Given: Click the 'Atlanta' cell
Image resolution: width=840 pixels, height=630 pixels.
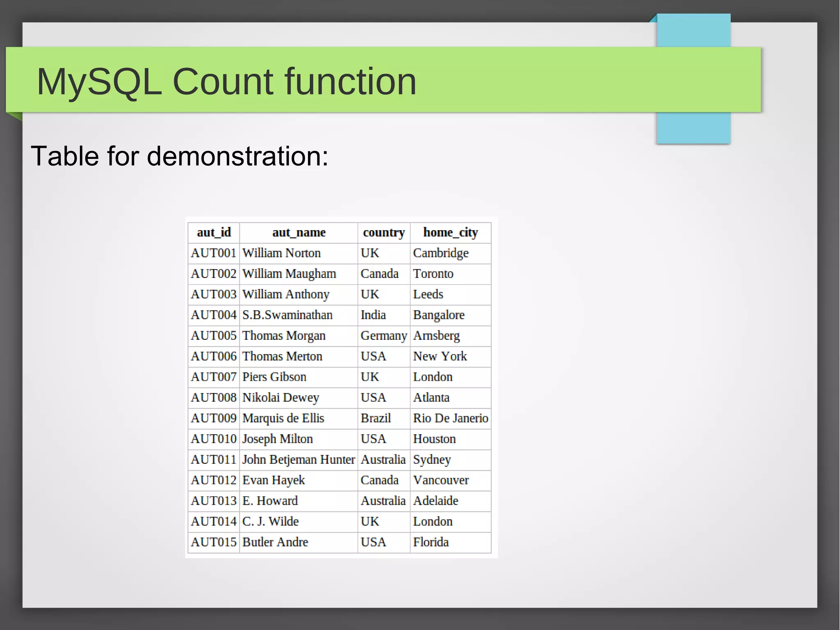Looking at the screenshot, I should [x=451, y=398].
